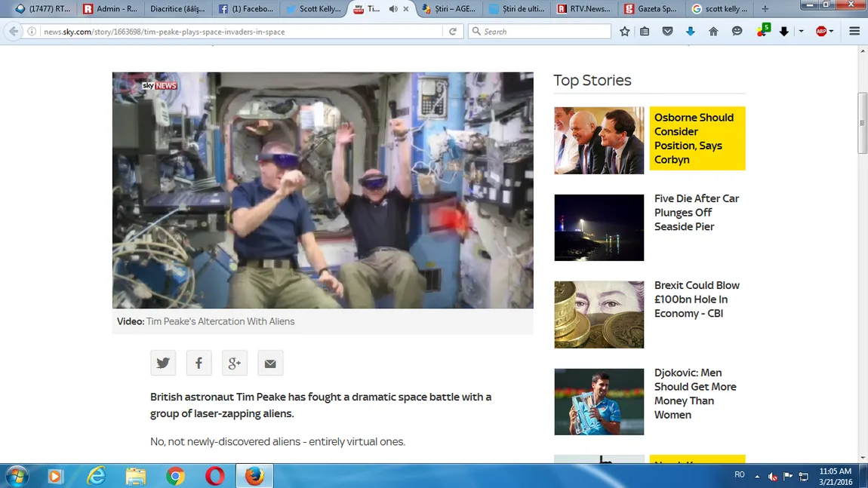Bookmark this page with the star icon
The width and height of the screenshot is (868, 488).
tap(624, 32)
